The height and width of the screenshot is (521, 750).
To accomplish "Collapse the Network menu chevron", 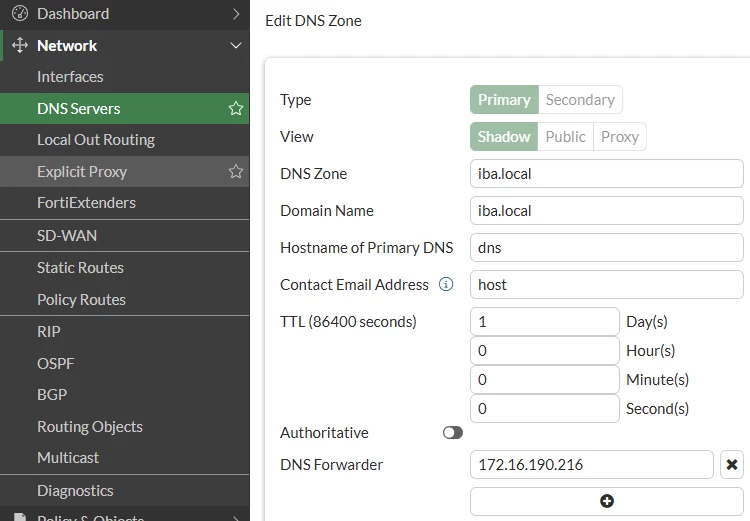I will point(236,45).
